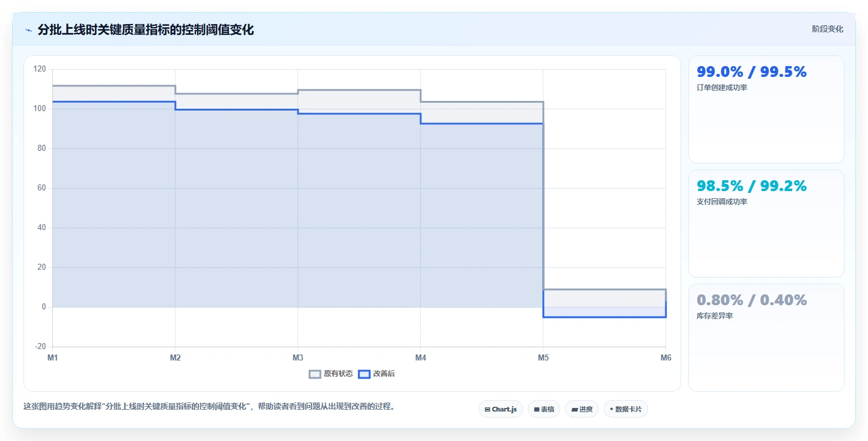
Task: Click the 0.80% / 0.40% value
Action: (751, 300)
